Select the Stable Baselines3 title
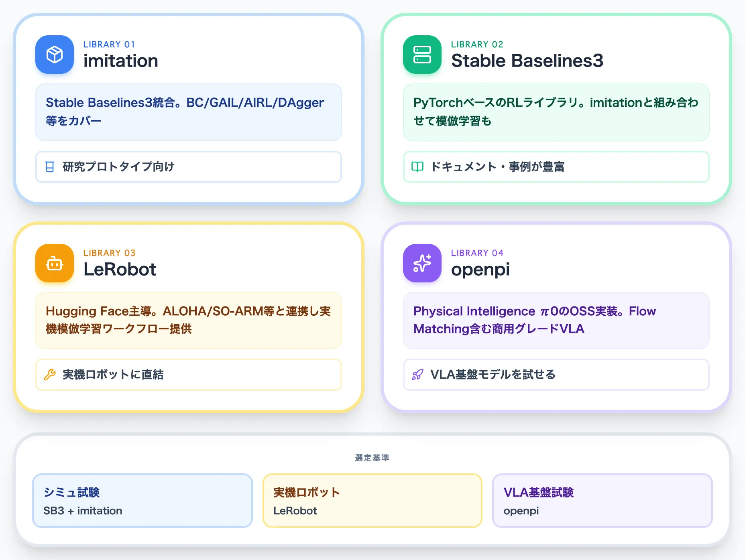The image size is (745, 560). pos(527,61)
